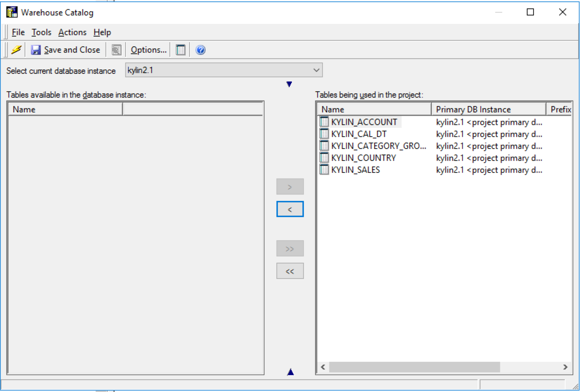Open the File menu
Image resolution: width=581 pixels, height=392 pixels.
(x=18, y=32)
